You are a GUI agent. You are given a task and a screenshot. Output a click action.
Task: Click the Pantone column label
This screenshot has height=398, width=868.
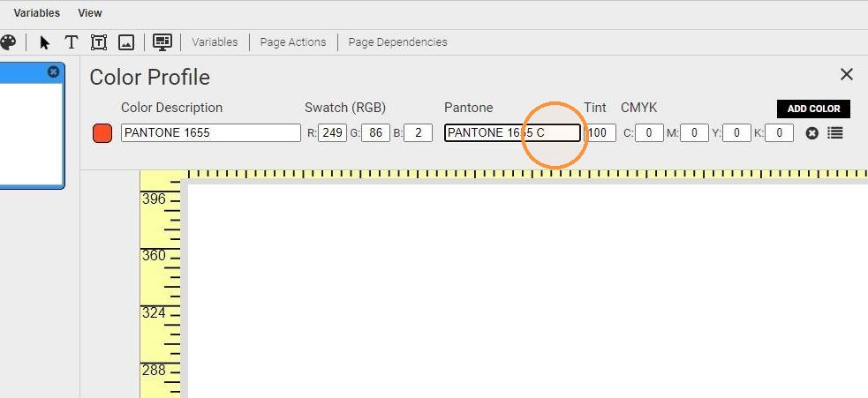(x=468, y=108)
